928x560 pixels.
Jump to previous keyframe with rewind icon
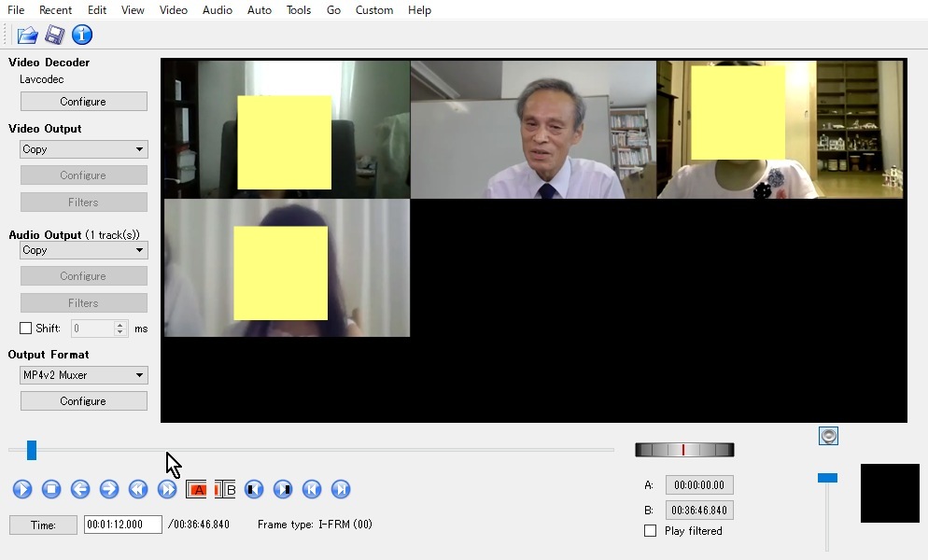[x=138, y=489]
